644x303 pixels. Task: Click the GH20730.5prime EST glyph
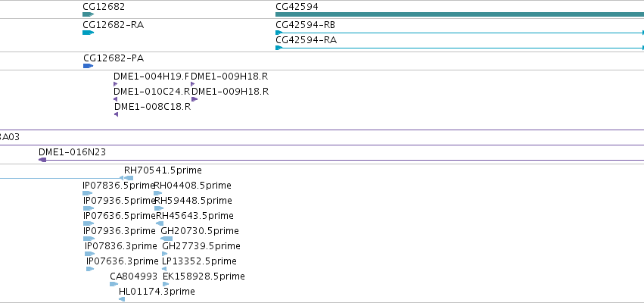[x=166, y=239]
